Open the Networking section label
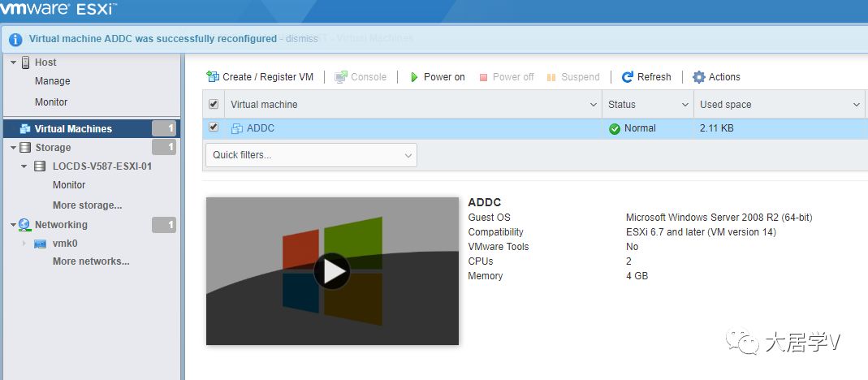The height and width of the screenshot is (380, 868). pos(61,224)
